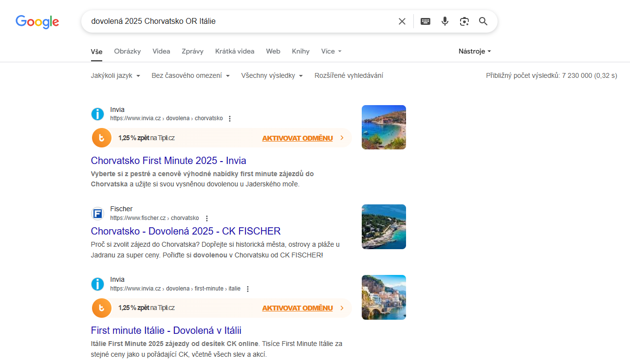Click the Google logo
This screenshot has width=630, height=364.
37,22
